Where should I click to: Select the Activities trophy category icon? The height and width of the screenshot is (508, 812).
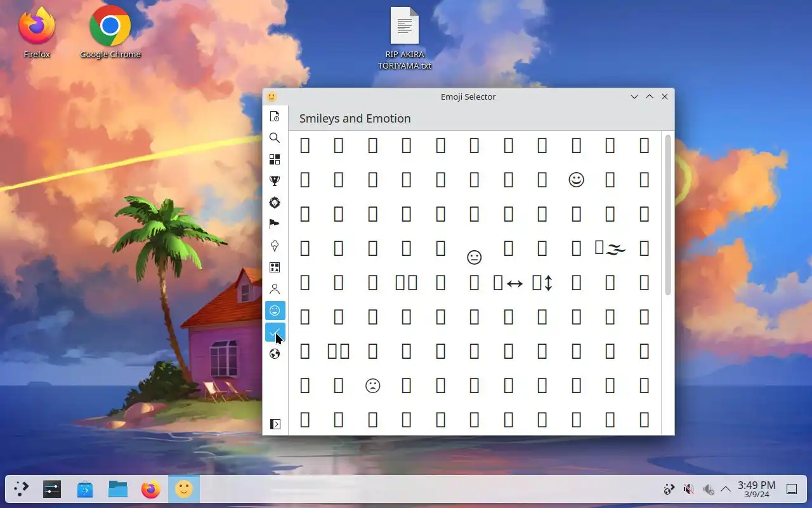[x=275, y=181]
